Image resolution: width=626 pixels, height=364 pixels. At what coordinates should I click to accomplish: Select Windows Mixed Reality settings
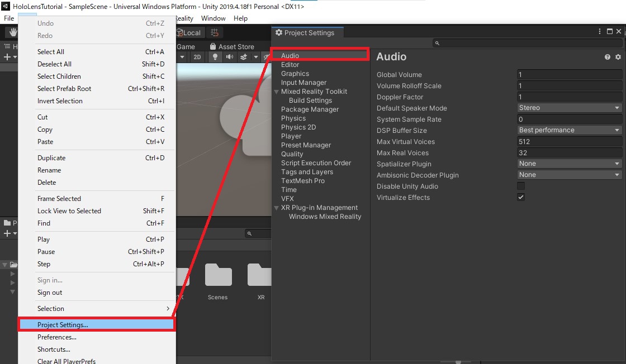(325, 217)
